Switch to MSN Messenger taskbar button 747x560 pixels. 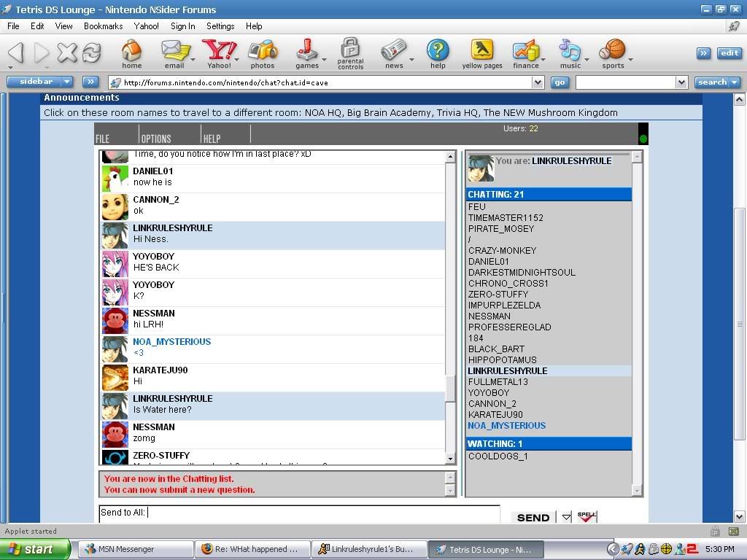point(136,549)
